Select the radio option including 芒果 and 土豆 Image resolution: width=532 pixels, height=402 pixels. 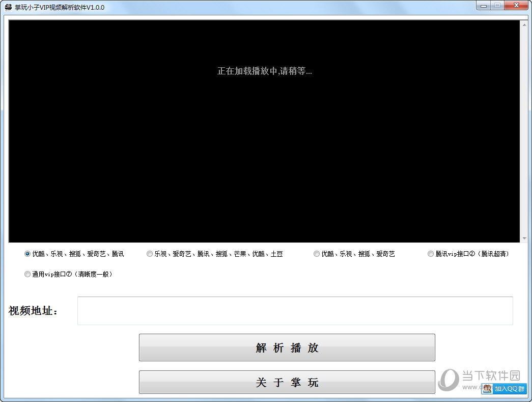(150, 254)
